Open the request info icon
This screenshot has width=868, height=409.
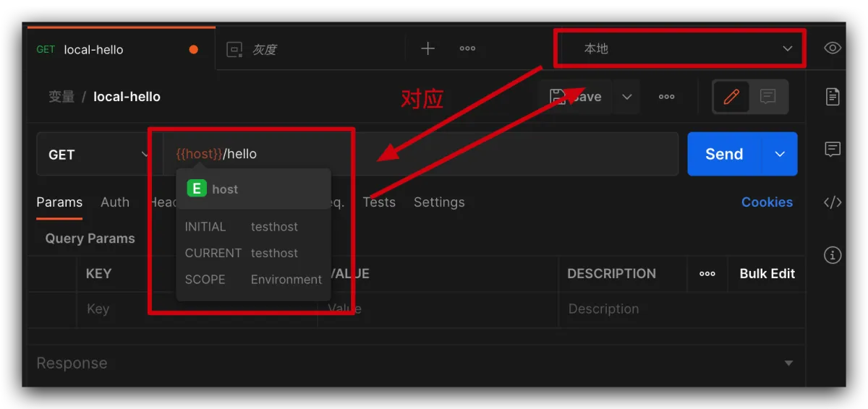tap(833, 255)
